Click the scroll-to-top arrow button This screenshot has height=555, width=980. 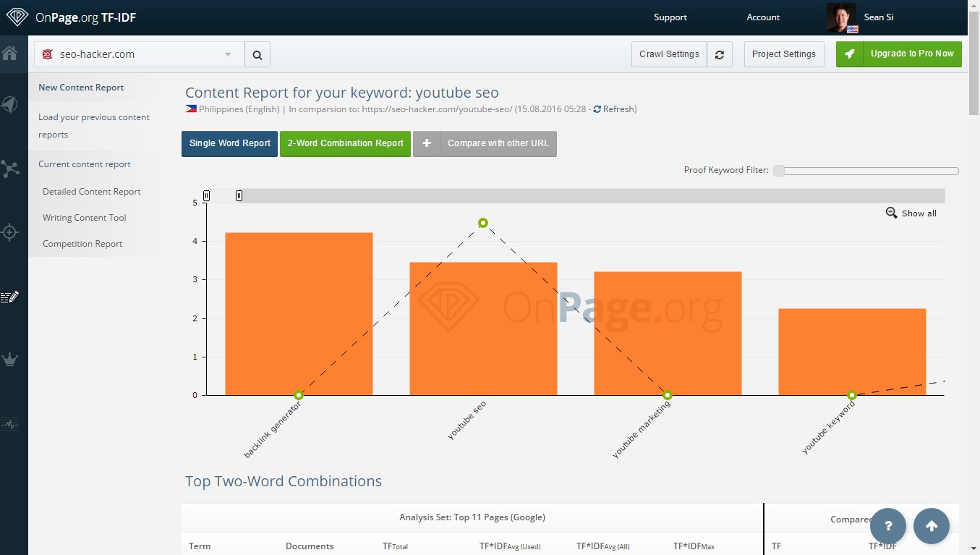click(x=931, y=526)
